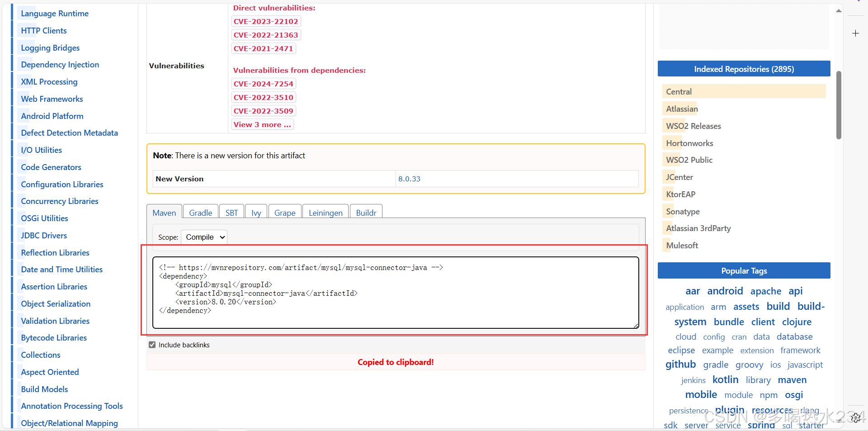The width and height of the screenshot is (868, 431).
Task: Open the JDBC Drivers category
Action: 44,236
